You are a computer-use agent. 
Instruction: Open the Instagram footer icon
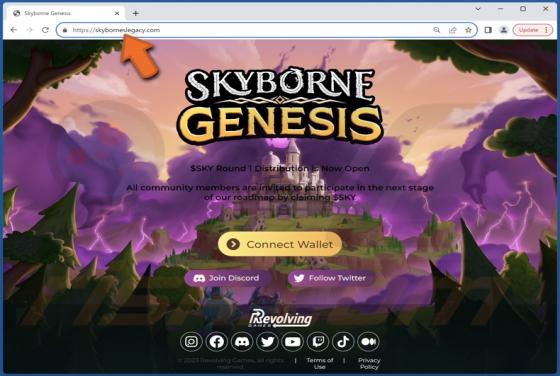[x=191, y=342]
